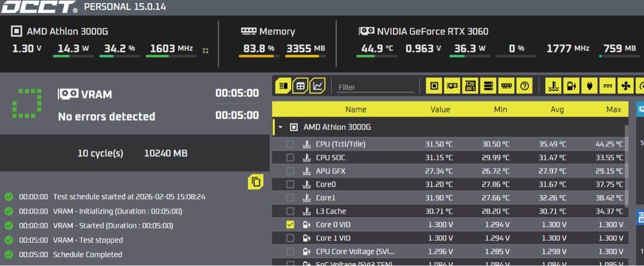Click the '10240 MB' tested amount text
The height and width of the screenshot is (266, 644).
point(166,153)
